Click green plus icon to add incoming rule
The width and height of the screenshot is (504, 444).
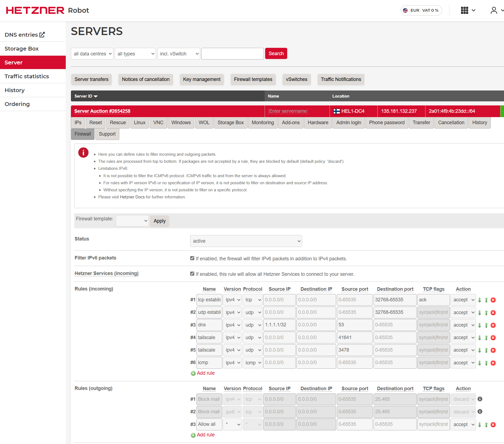193,373
